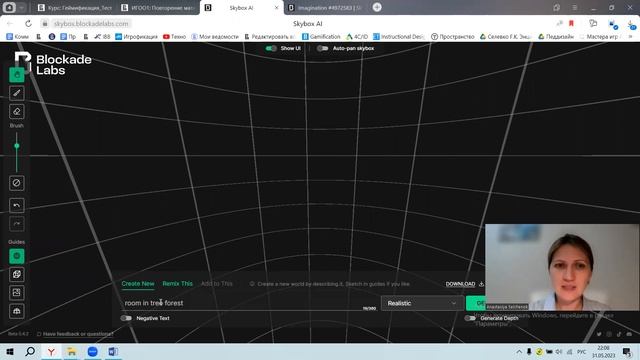Select the pencil draw tool
The width and height of the screenshot is (640, 360).
coord(17,93)
